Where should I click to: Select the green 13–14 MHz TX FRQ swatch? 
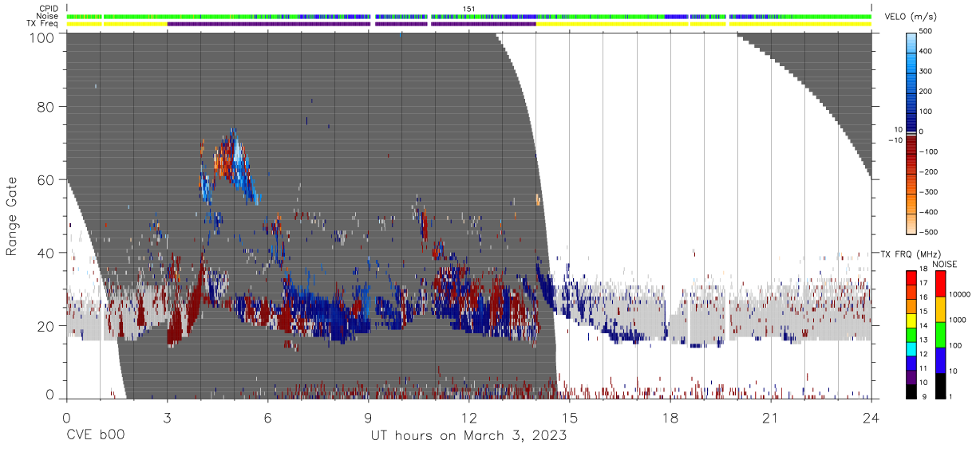[x=911, y=333]
